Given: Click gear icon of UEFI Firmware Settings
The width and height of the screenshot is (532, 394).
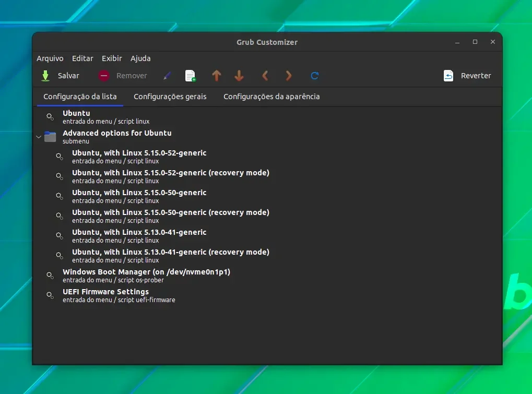Looking at the screenshot, I should (50, 295).
